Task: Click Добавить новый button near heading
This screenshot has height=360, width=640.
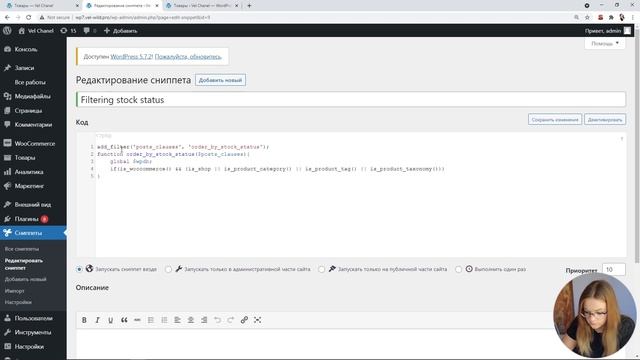Action: (220, 80)
